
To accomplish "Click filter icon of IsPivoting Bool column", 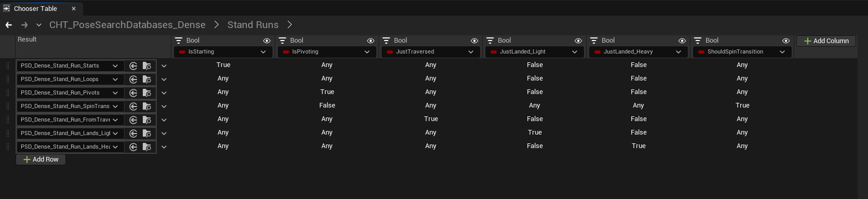I will pyautogui.click(x=282, y=41).
